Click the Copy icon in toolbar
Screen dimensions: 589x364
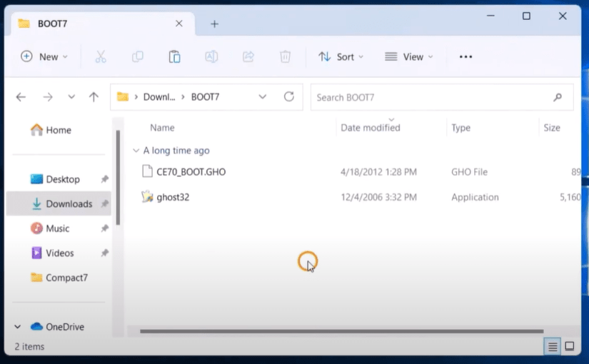(x=137, y=56)
